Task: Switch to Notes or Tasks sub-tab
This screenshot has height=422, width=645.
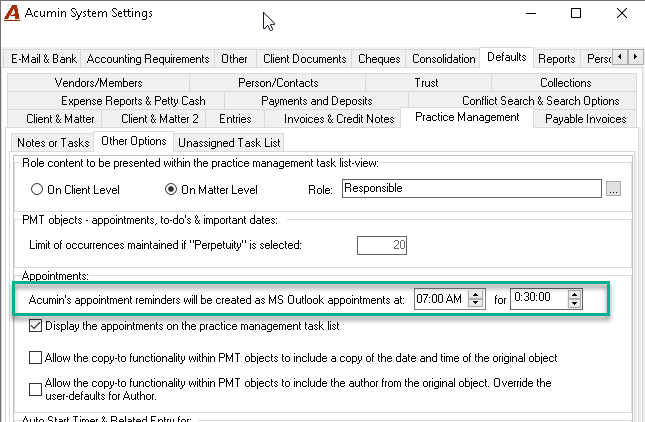Action: [x=53, y=143]
